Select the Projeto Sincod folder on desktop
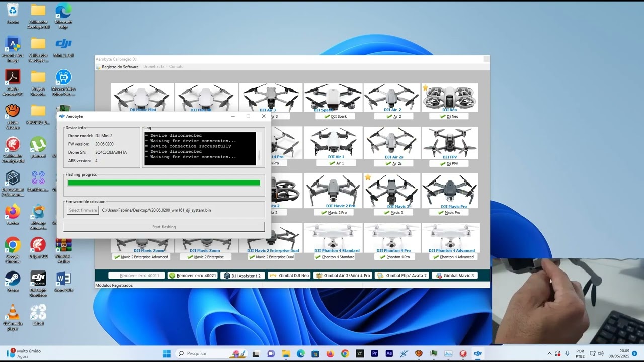Viewport: 644px width, 362px height. click(38, 82)
